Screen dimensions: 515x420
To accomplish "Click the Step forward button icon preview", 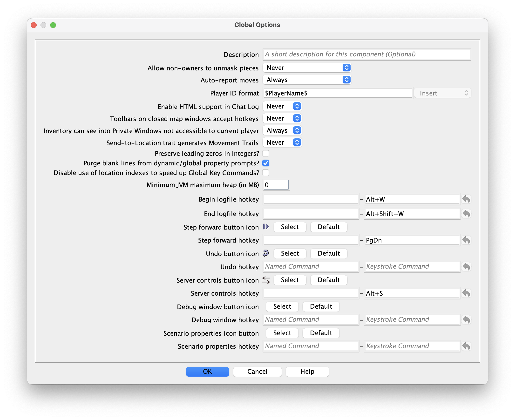I will (x=266, y=227).
